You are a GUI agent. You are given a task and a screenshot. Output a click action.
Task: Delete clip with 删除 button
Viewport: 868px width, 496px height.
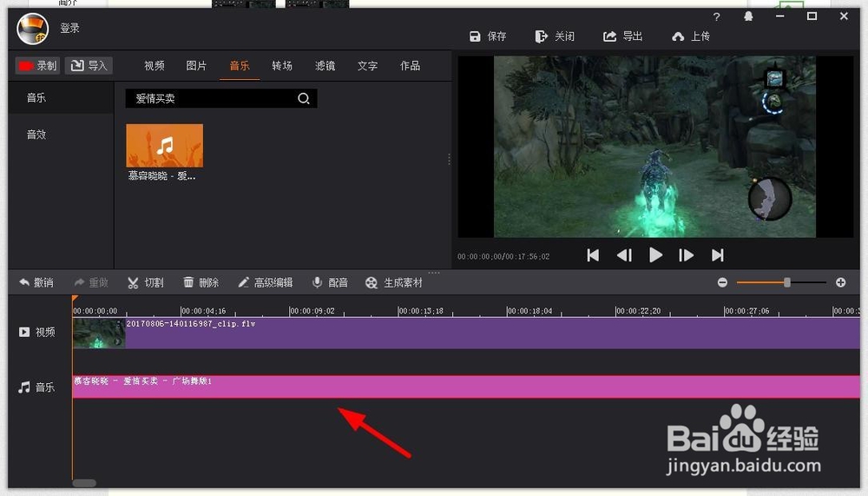pyautogui.click(x=201, y=282)
